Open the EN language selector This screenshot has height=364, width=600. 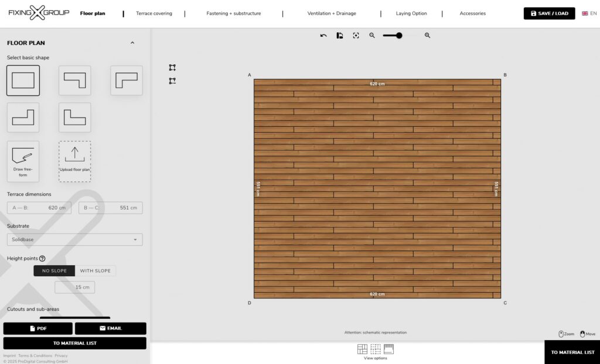589,13
